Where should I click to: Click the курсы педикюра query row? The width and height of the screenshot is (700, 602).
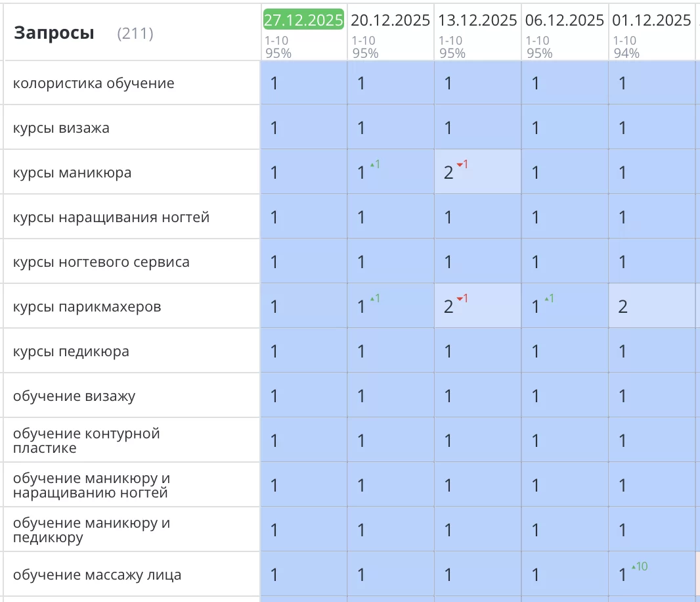click(x=71, y=352)
